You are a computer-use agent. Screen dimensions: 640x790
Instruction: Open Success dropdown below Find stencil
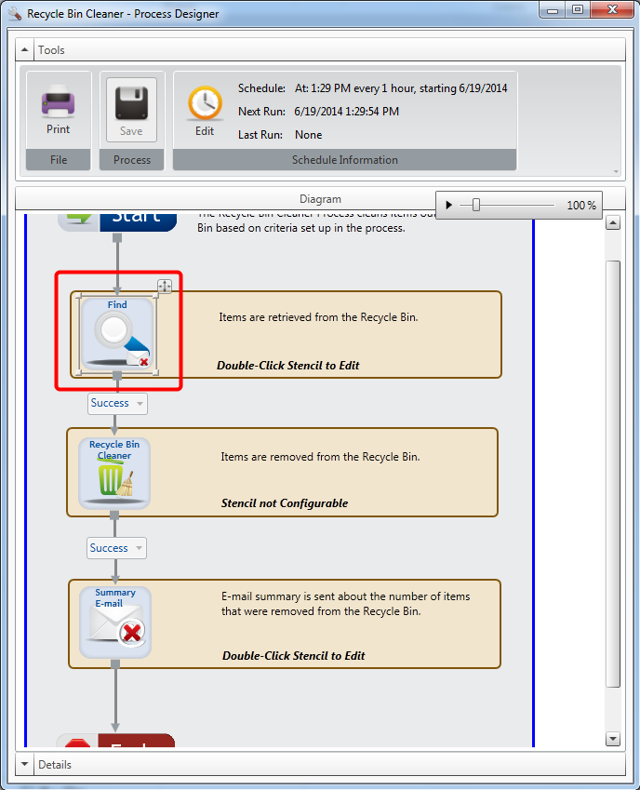point(117,403)
